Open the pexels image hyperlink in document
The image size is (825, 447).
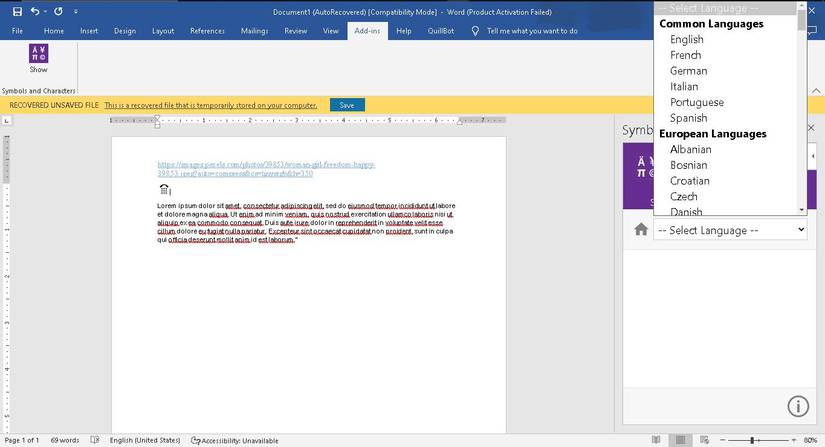point(266,169)
